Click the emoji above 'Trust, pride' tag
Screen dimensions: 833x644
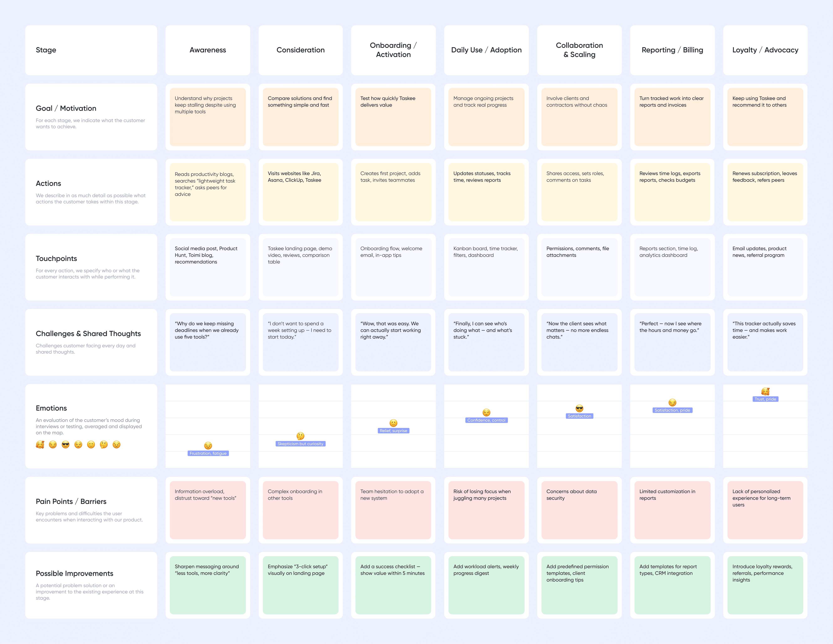tap(765, 392)
